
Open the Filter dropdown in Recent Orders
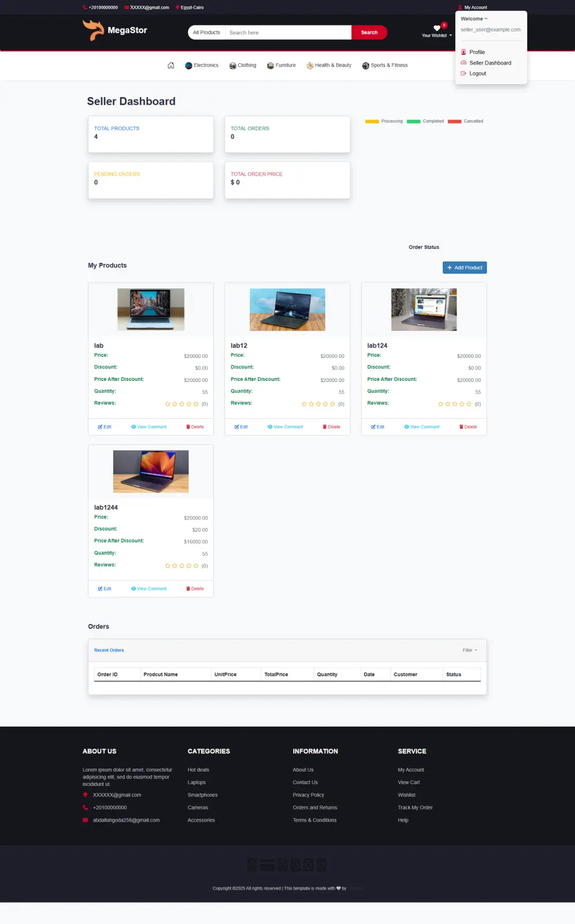click(470, 650)
